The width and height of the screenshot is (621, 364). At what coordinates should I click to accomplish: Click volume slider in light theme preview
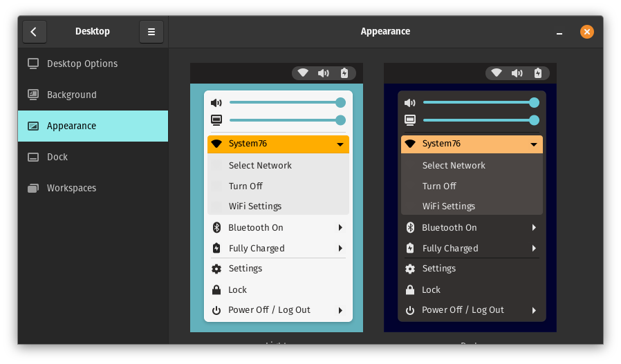284,102
